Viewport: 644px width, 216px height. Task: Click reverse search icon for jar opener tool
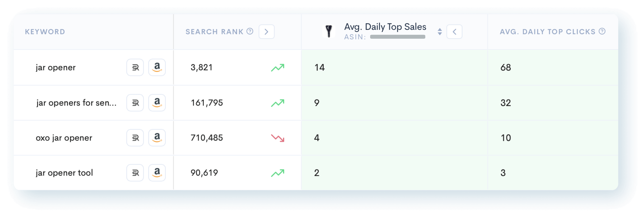pyautogui.click(x=135, y=173)
